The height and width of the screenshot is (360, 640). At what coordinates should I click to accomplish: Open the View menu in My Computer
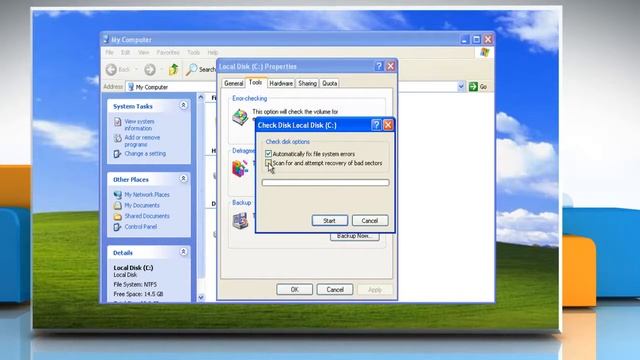143,53
